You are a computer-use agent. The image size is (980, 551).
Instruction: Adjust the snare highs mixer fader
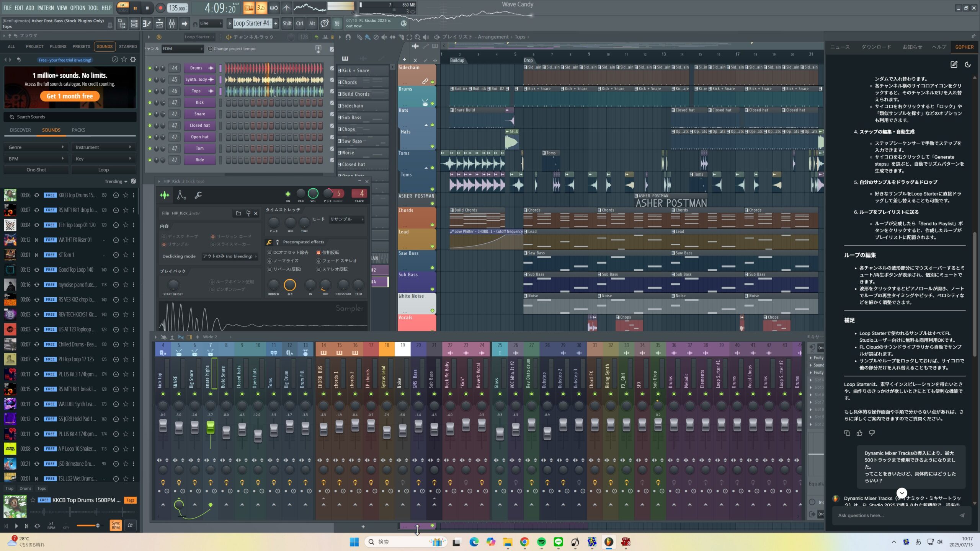click(210, 427)
